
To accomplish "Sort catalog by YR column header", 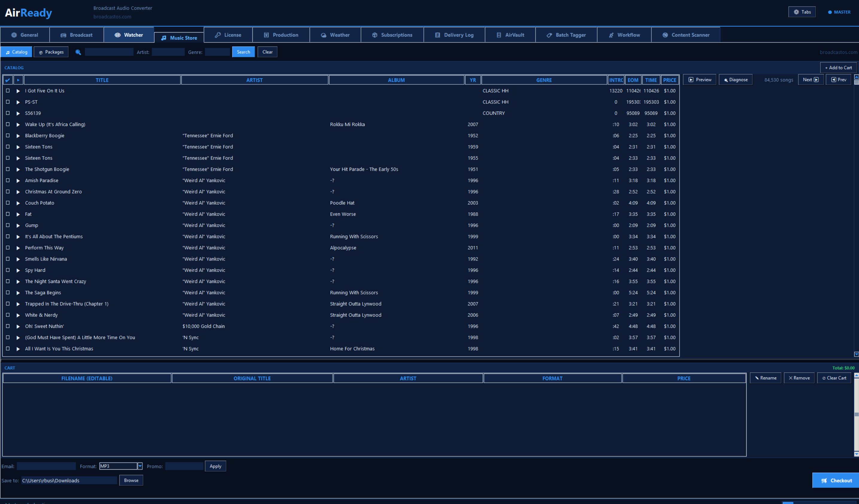I will point(473,80).
